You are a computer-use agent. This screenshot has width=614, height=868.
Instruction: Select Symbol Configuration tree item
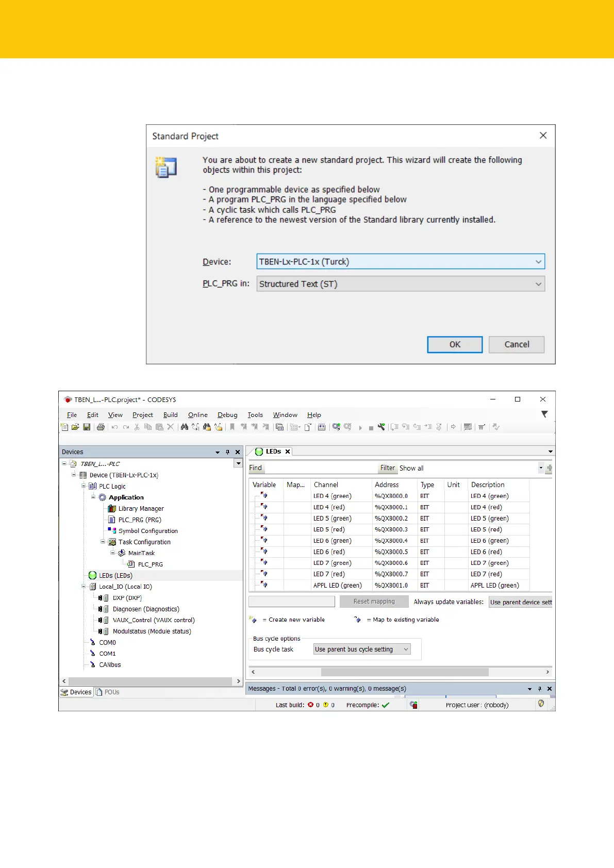(x=148, y=531)
